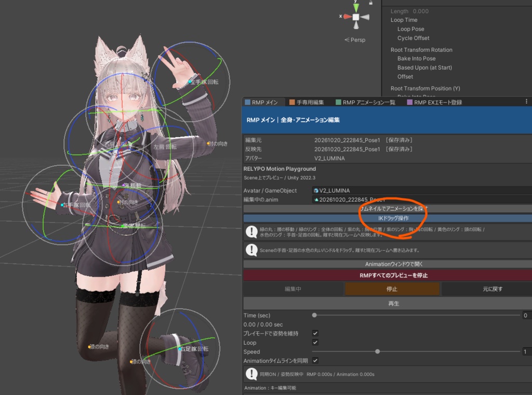The width and height of the screenshot is (532, 395).
Task: Click the アバター row value V2_LUMINA
Action: tap(329, 158)
